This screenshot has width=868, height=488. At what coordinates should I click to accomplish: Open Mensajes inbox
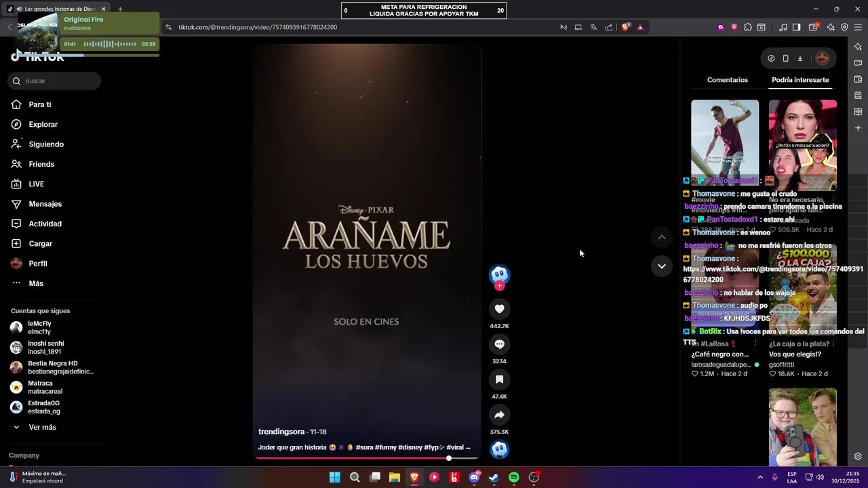pos(45,204)
